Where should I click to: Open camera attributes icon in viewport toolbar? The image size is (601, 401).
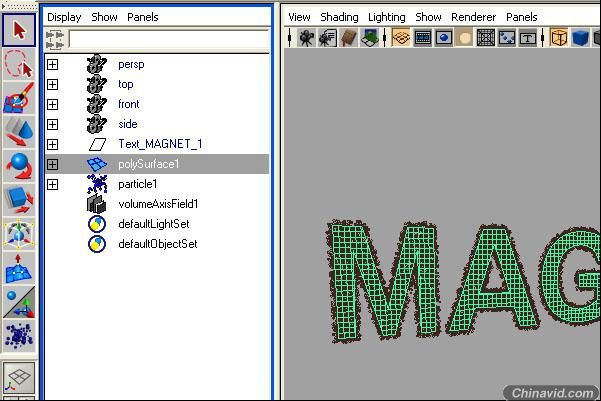pos(328,38)
